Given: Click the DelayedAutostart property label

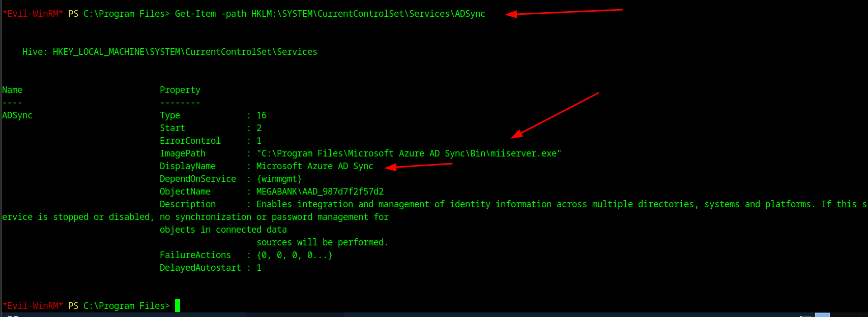Looking at the screenshot, I should (x=200, y=268).
